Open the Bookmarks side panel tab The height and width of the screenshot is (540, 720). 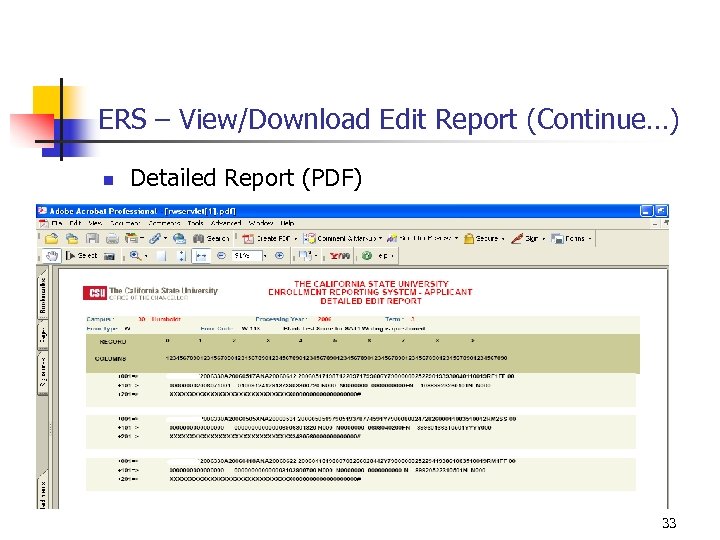click(x=42, y=295)
